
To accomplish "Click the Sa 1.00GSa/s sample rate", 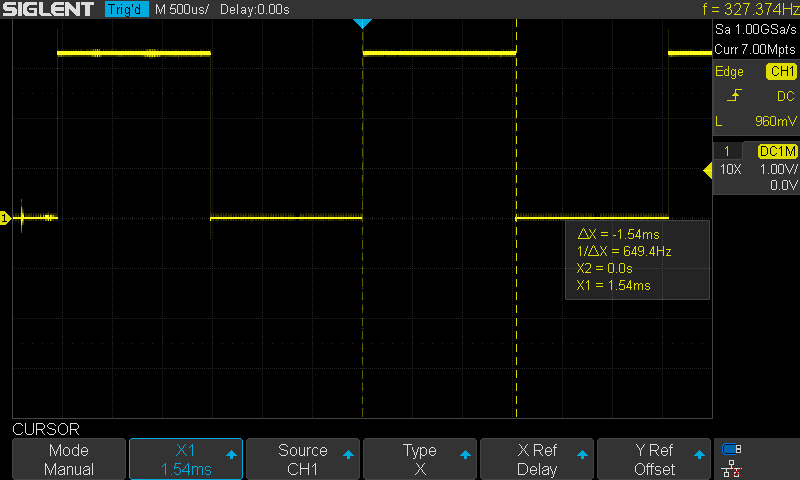I will pos(756,30).
